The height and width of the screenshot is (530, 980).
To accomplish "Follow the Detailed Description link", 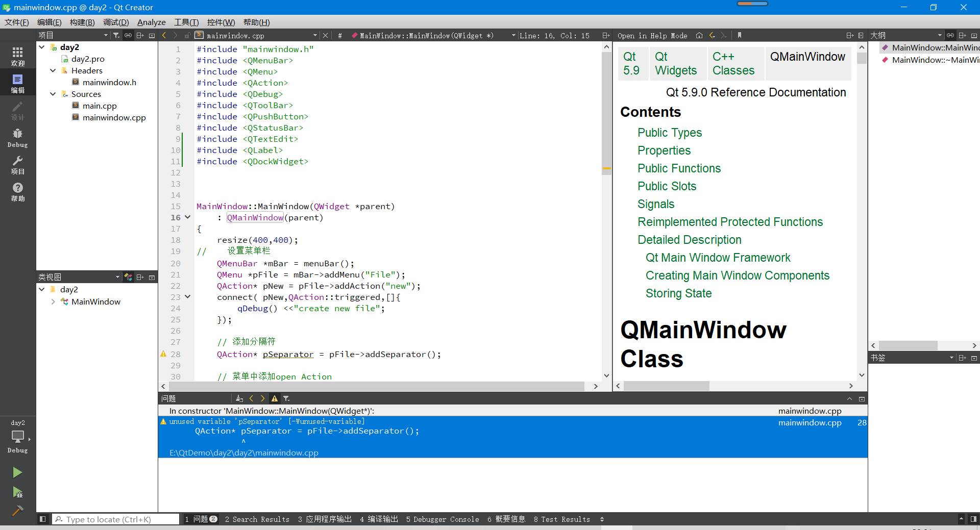I will [x=689, y=240].
